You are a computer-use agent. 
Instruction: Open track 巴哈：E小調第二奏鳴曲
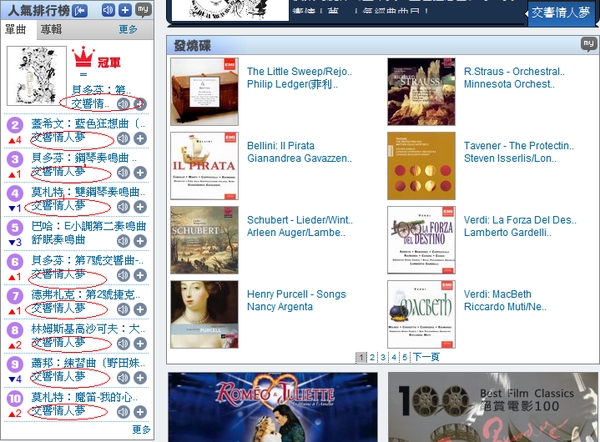pos(88,226)
